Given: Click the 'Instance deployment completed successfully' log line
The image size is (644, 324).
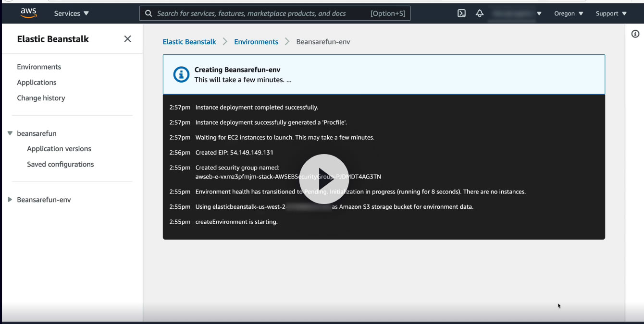Looking at the screenshot, I should [x=257, y=108].
